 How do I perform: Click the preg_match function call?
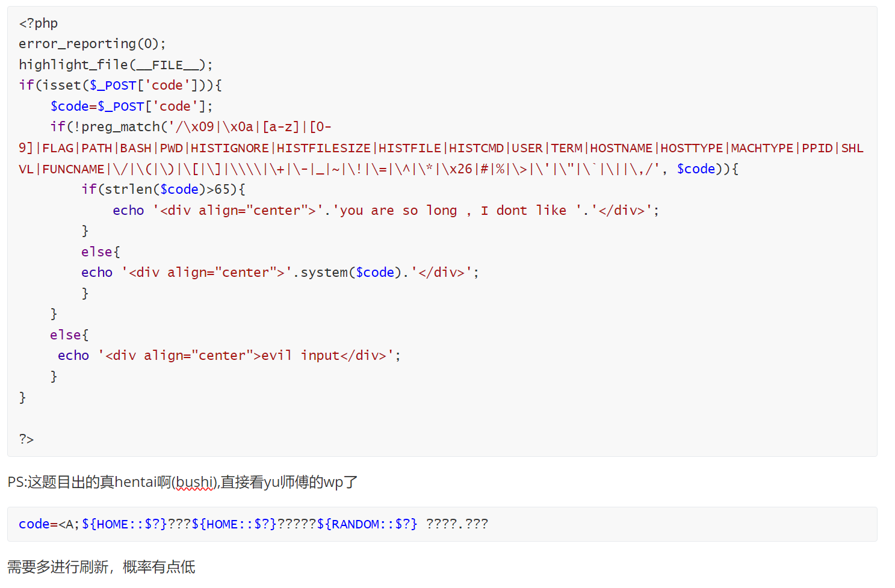(120, 127)
